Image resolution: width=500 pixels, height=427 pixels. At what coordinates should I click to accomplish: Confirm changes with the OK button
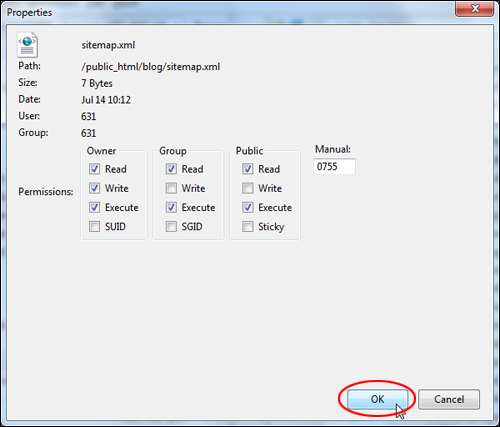point(377,399)
